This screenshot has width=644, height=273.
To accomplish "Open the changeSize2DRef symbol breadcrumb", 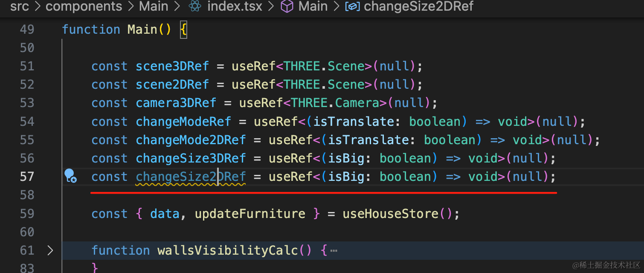I will coord(418,6).
